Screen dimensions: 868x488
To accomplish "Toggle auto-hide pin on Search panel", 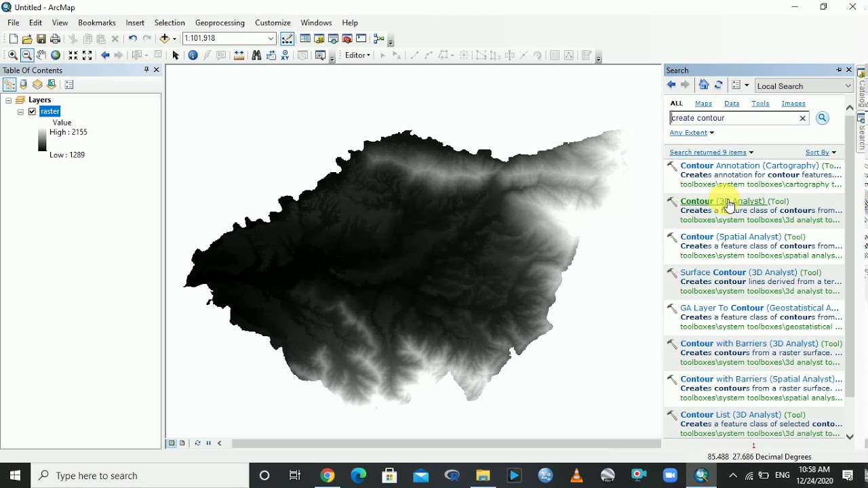I will tap(839, 70).
